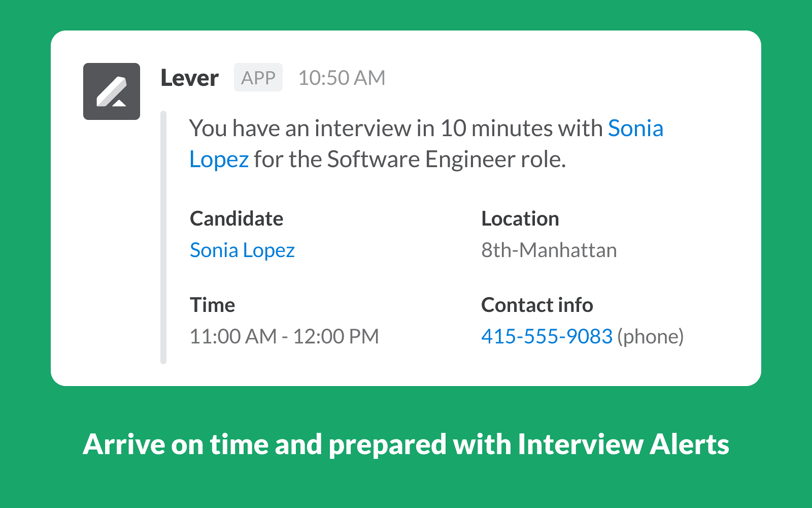Click the 'Interview Alerts' caption text
812x508 pixels.
(x=623, y=444)
